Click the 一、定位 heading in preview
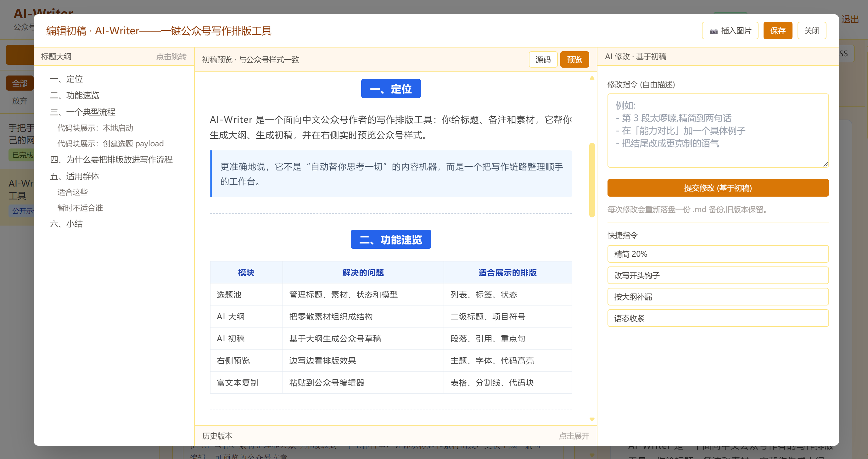The width and height of the screenshot is (868, 459). [390, 89]
